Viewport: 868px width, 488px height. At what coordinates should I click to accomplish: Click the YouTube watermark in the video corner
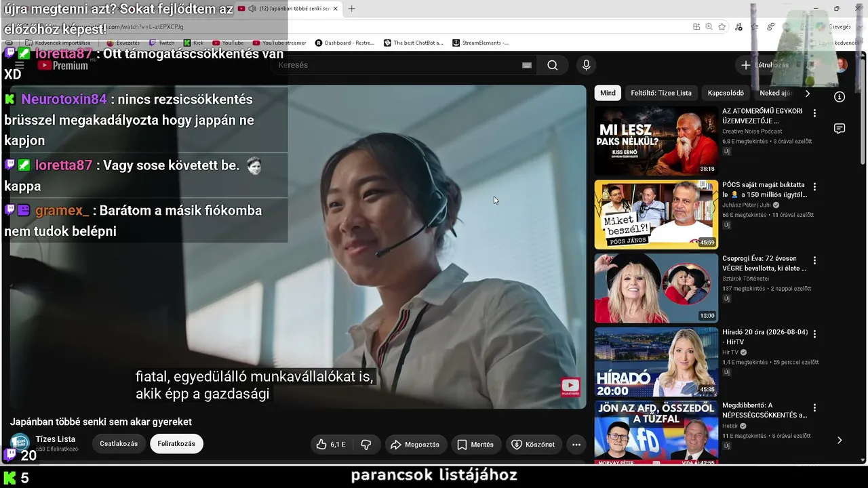coord(570,386)
